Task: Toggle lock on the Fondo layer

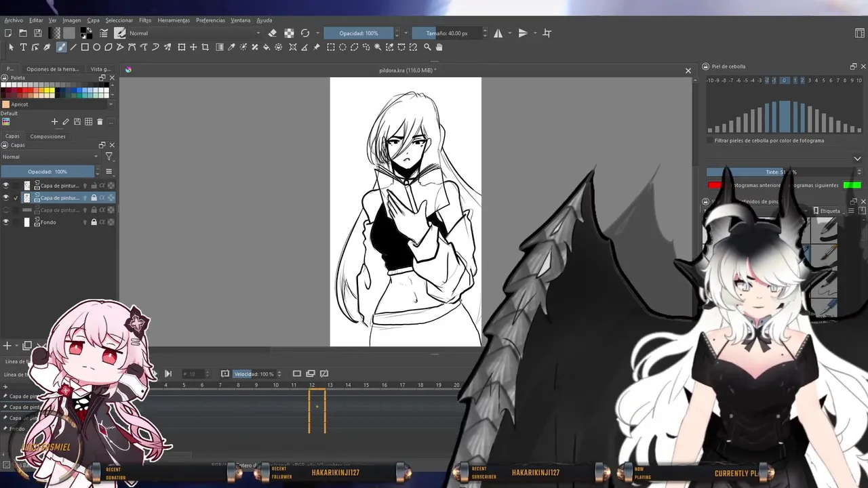Action: pos(94,222)
